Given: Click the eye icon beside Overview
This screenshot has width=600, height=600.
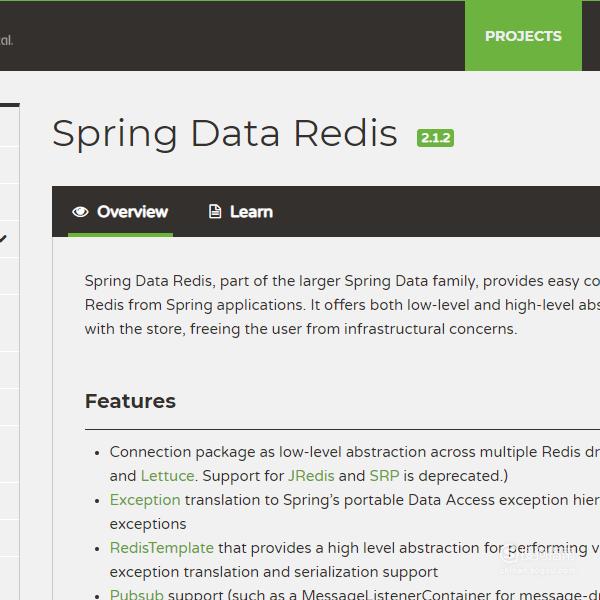Looking at the screenshot, I should (x=80, y=212).
